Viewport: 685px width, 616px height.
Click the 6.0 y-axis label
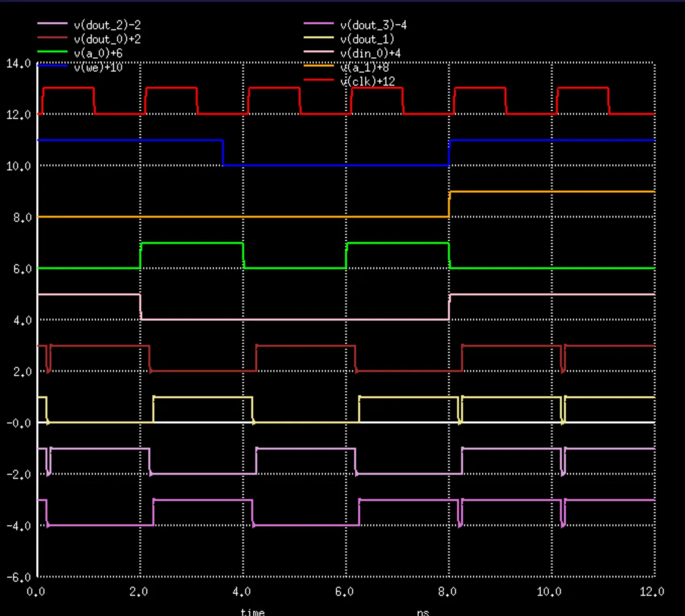point(21,269)
